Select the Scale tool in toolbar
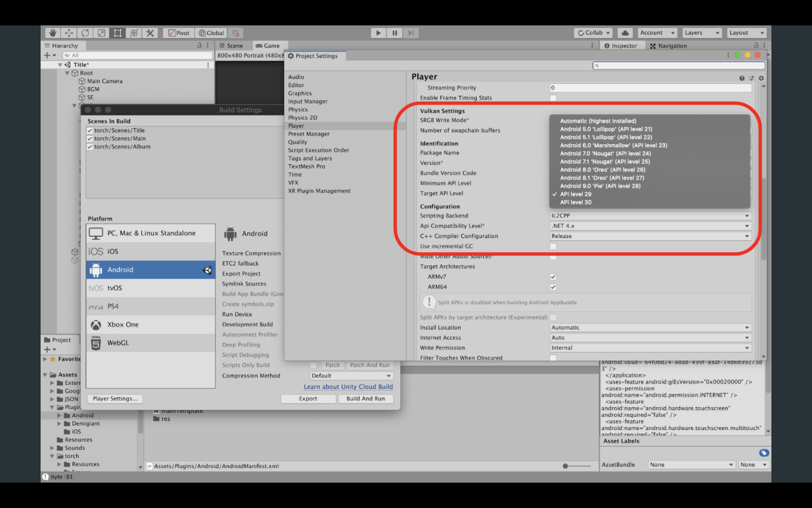The image size is (812, 508). [101, 33]
